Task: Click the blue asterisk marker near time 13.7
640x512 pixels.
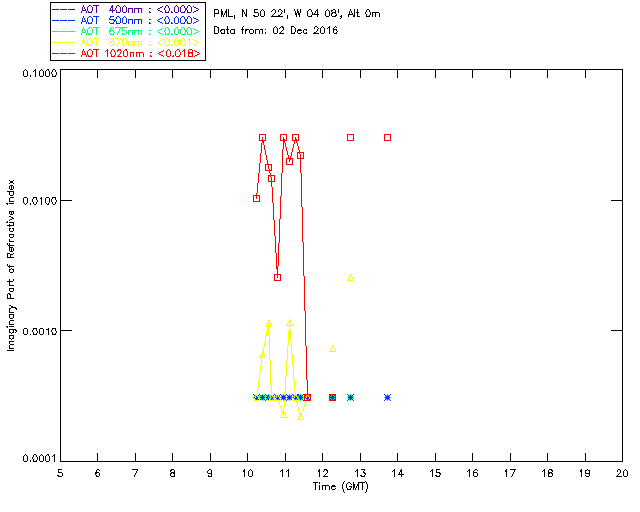Action: pos(388,397)
